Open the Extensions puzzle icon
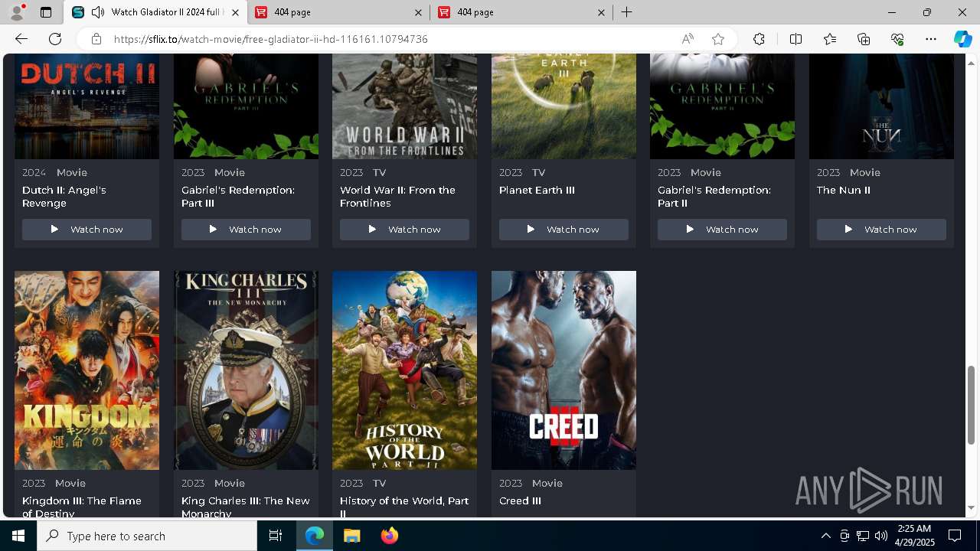Viewport: 980px width, 551px height. coord(759,39)
